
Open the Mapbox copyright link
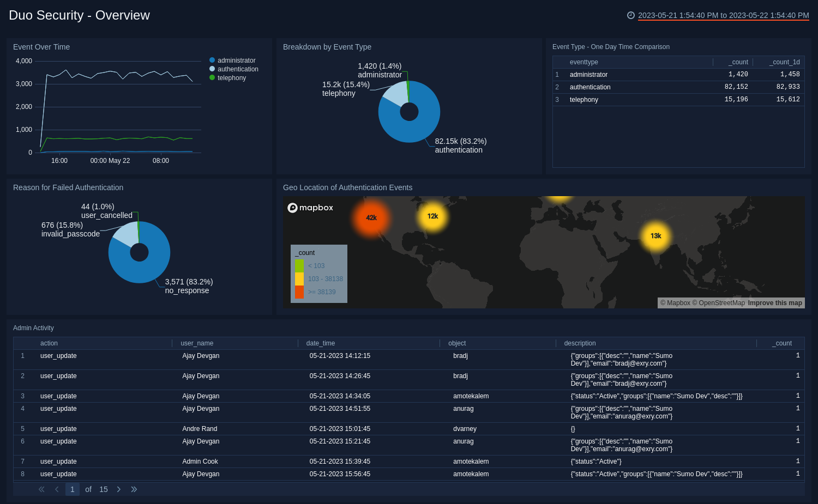(676, 302)
